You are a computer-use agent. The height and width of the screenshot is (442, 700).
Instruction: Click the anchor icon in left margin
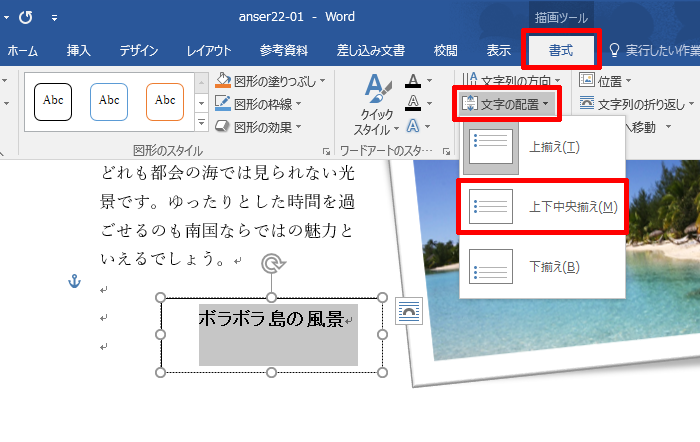coord(74,281)
